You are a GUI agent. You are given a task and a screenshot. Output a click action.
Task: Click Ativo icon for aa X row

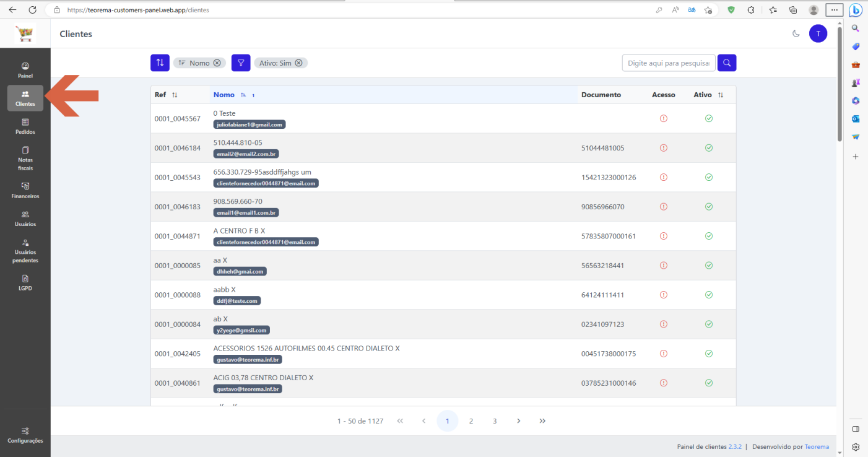click(709, 266)
